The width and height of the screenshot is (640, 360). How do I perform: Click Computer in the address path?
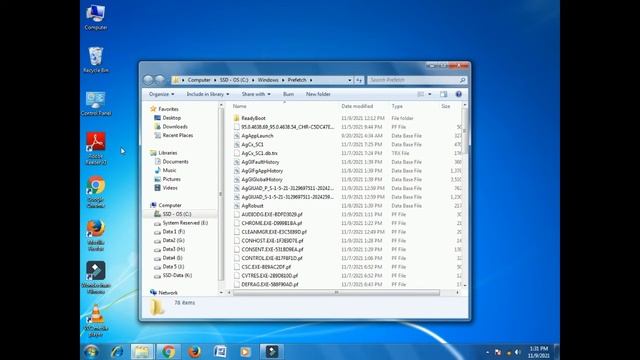tap(199, 80)
